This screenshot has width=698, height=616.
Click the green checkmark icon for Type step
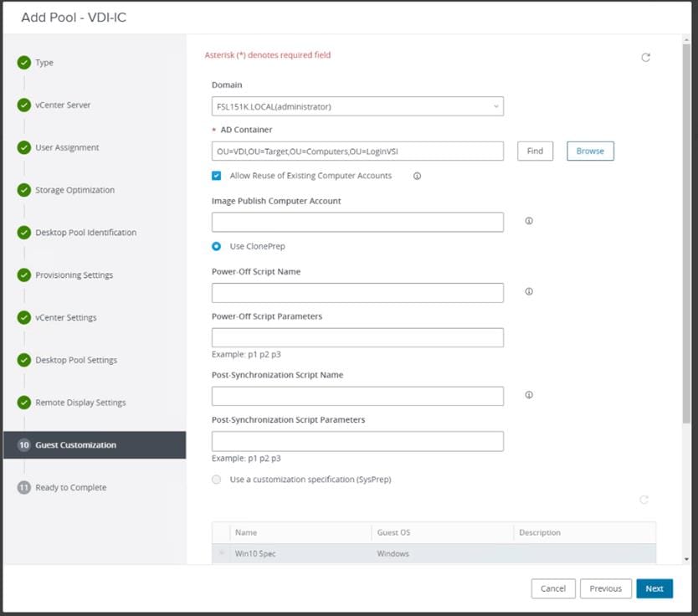click(x=24, y=63)
